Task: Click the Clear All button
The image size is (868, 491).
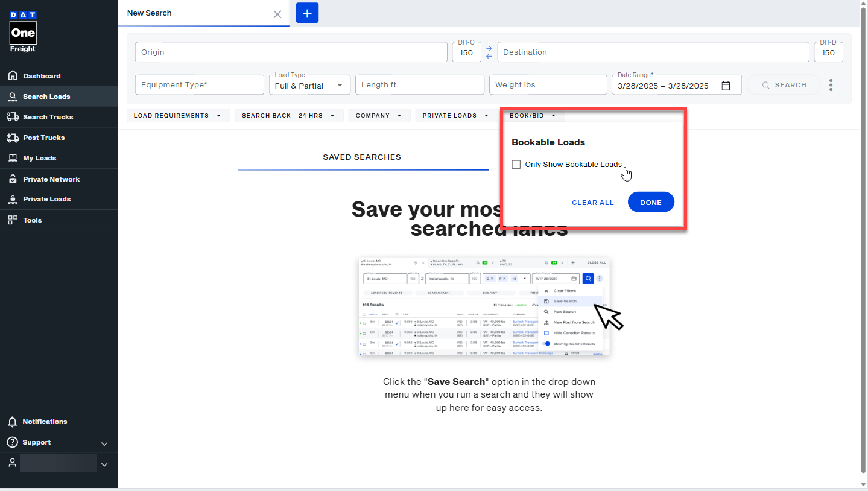Action: point(593,203)
